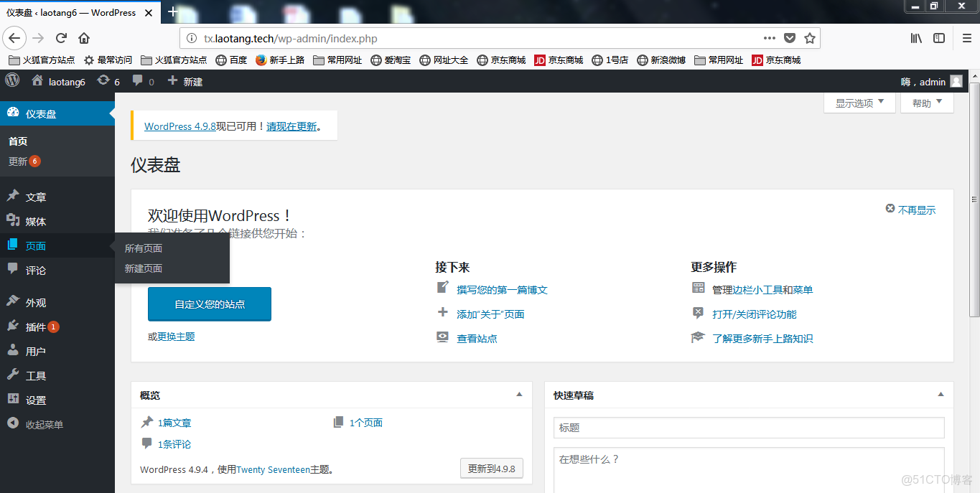980x493 pixels.
Task: Click Customize Your Site (自定义您的站点) button
Action: (210, 304)
